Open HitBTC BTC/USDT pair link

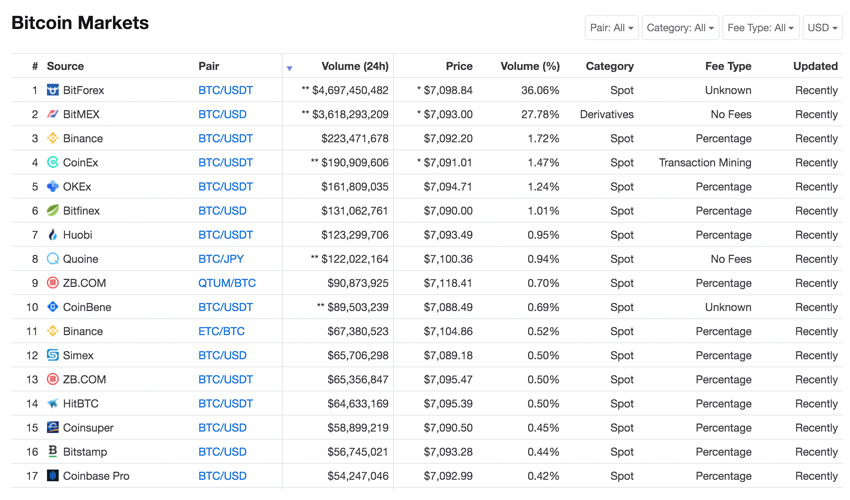click(x=226, y=403)
